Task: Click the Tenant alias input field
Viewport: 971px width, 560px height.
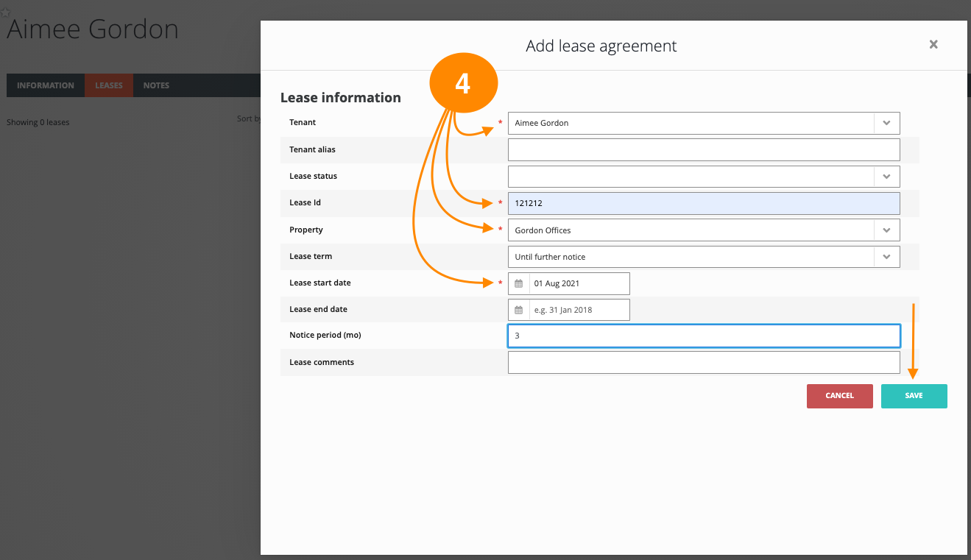Action: coord(704,149)
